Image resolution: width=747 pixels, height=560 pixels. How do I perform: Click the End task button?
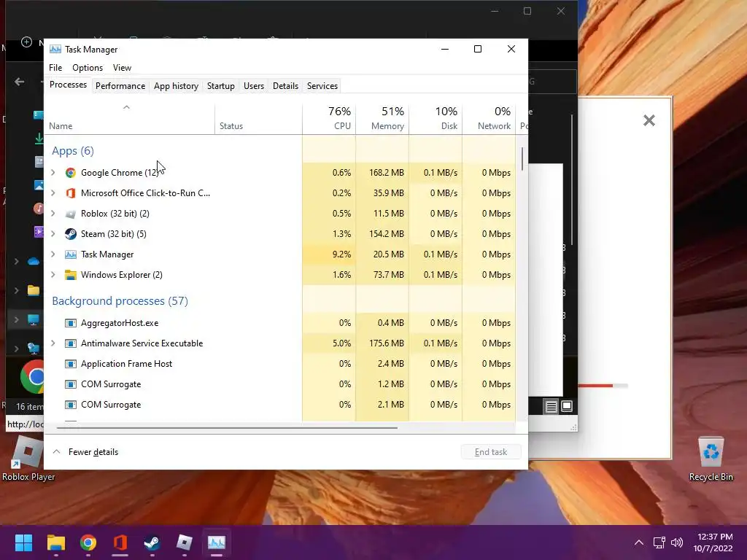tap(491, 452)
